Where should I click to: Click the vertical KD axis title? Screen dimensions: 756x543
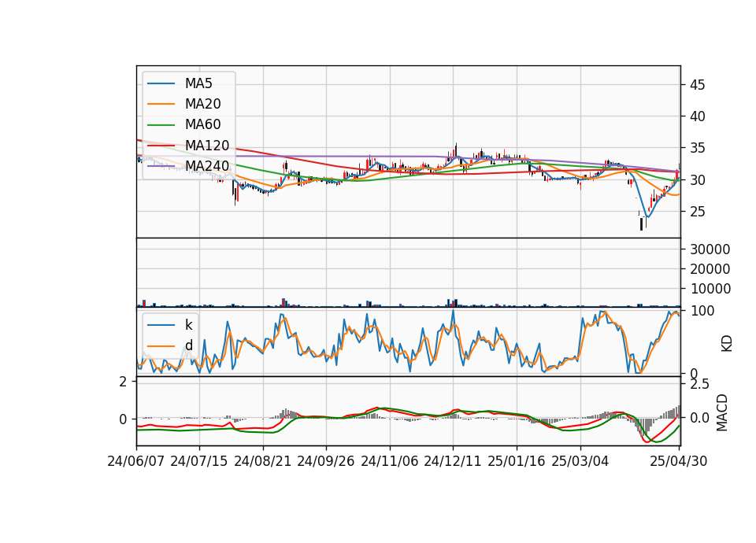point(727,343)
